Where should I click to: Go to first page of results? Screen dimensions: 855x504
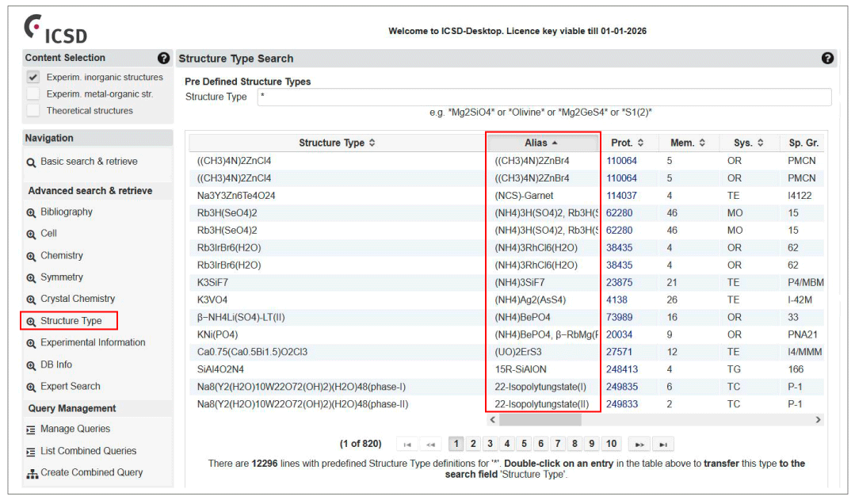[x=407, y=445]
